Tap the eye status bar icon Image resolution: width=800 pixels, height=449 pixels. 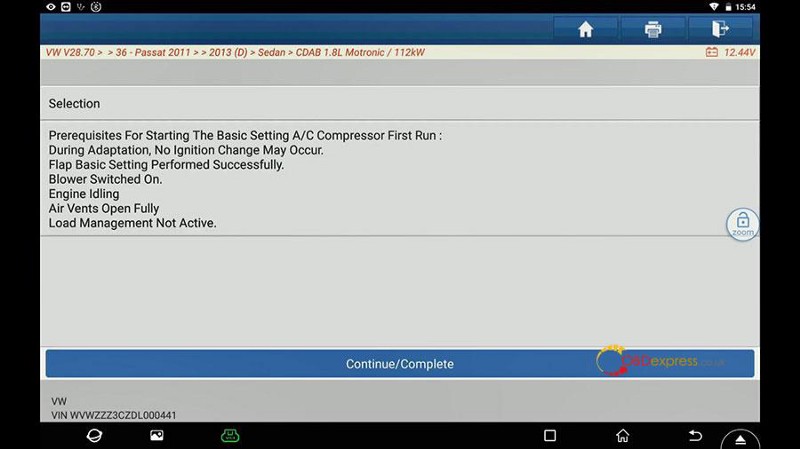[x=51, y=7]
